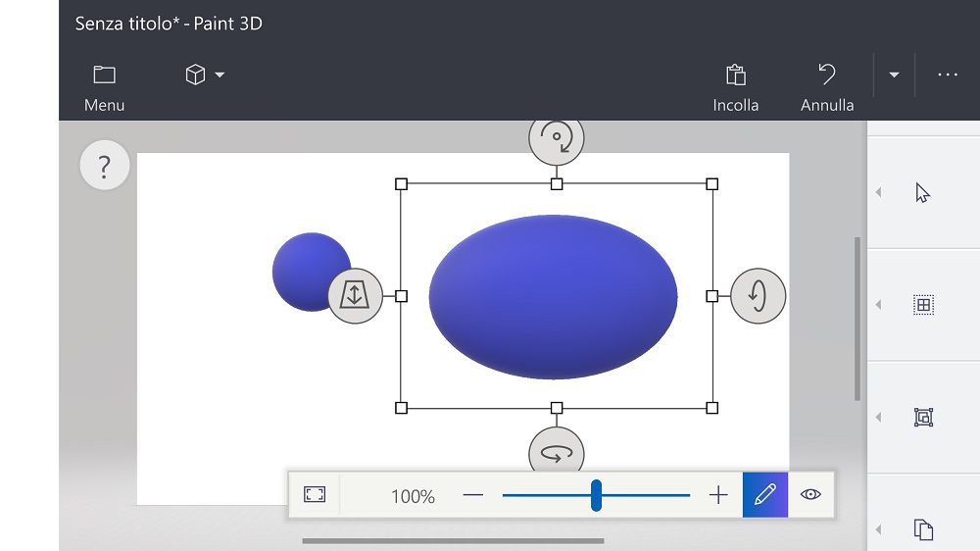Viewport: 980px width, 551px height.
Task: Click the Copy icon in sidebar
Action: 922,529
